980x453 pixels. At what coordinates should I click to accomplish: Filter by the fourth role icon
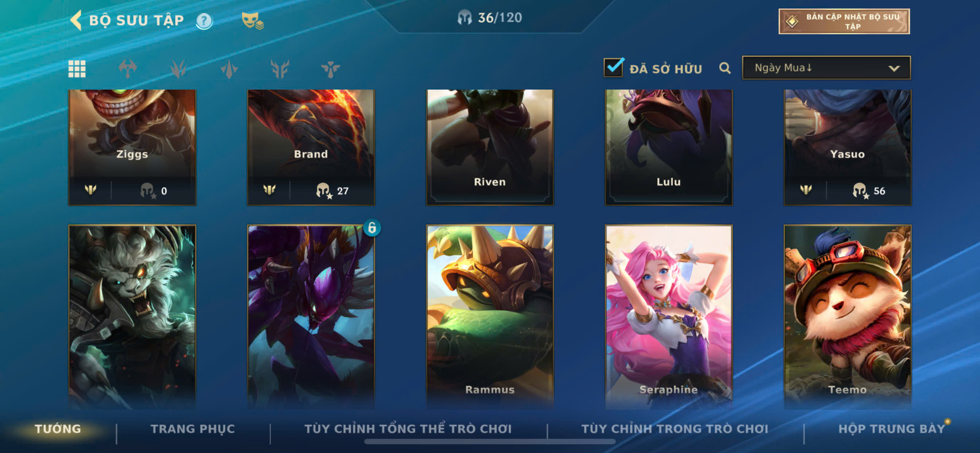[x=280, y=69]
